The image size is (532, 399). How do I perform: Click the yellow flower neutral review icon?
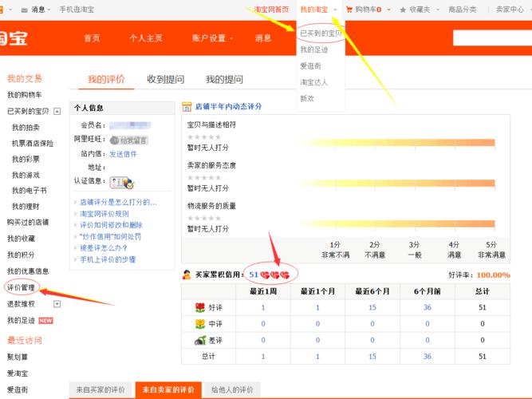(200, 324)
